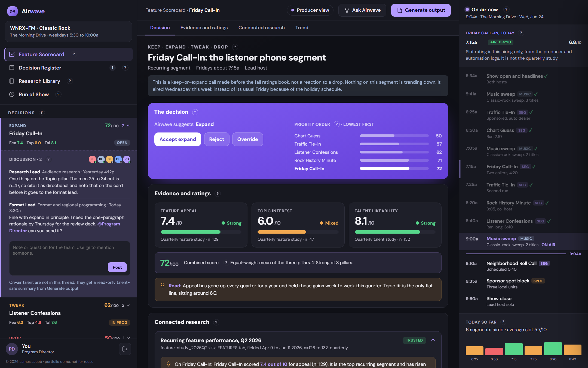The width and height of the screenshot is (588, 368).
Task: Open Run of Show in the sidebar
Action: (x=68, y=94)
